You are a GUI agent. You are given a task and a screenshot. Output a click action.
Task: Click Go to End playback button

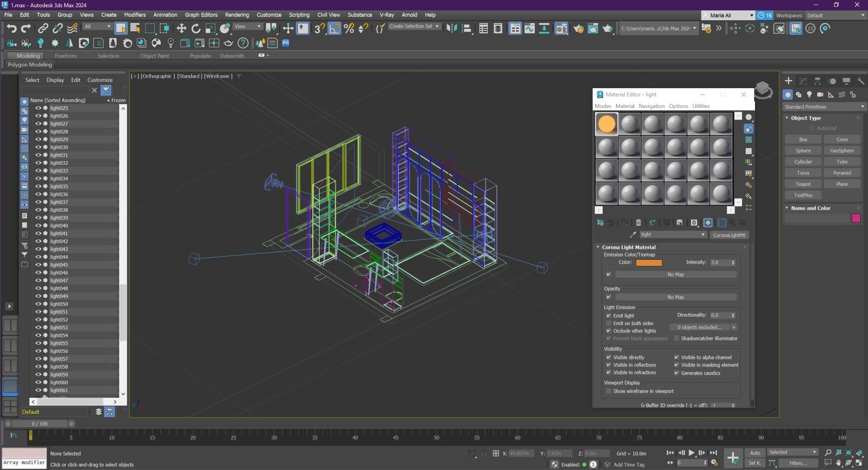click(x=713, y=453)
